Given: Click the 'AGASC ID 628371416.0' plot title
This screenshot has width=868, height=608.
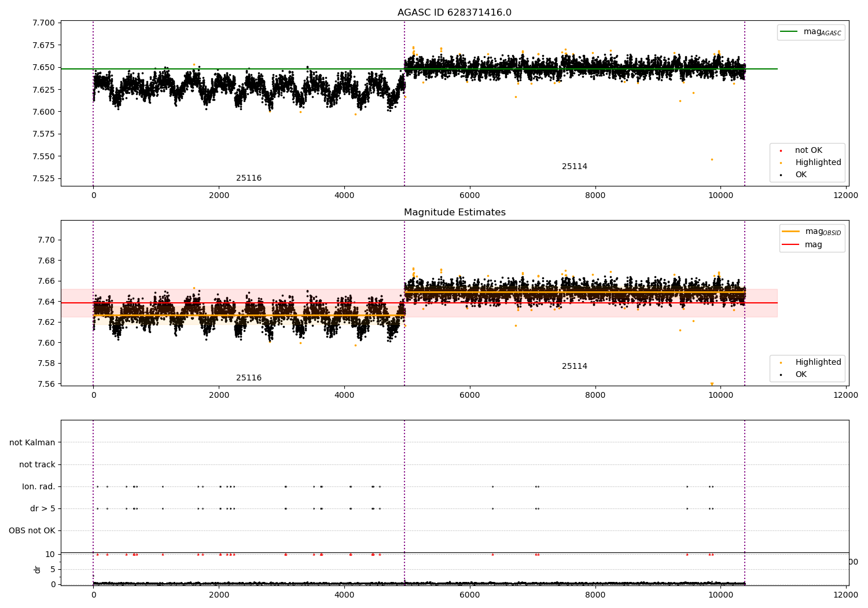Looking at the screenshot, I should [x=454, y=13].
